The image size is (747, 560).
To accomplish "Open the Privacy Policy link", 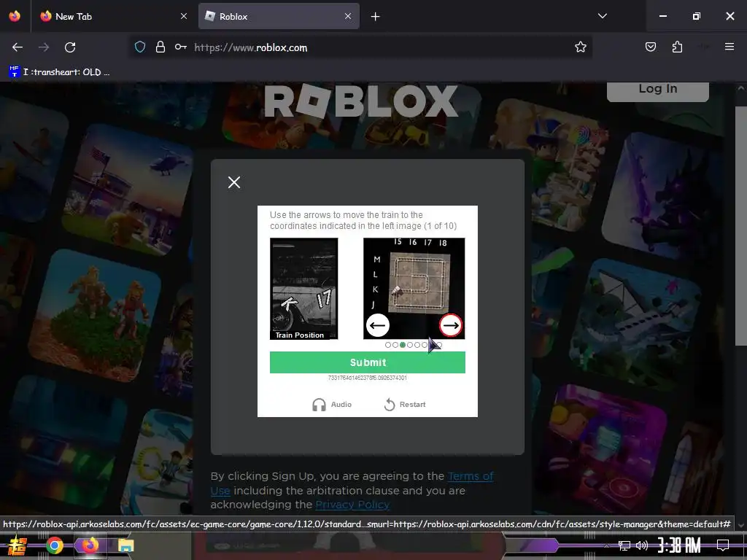I will coord(352,505).
